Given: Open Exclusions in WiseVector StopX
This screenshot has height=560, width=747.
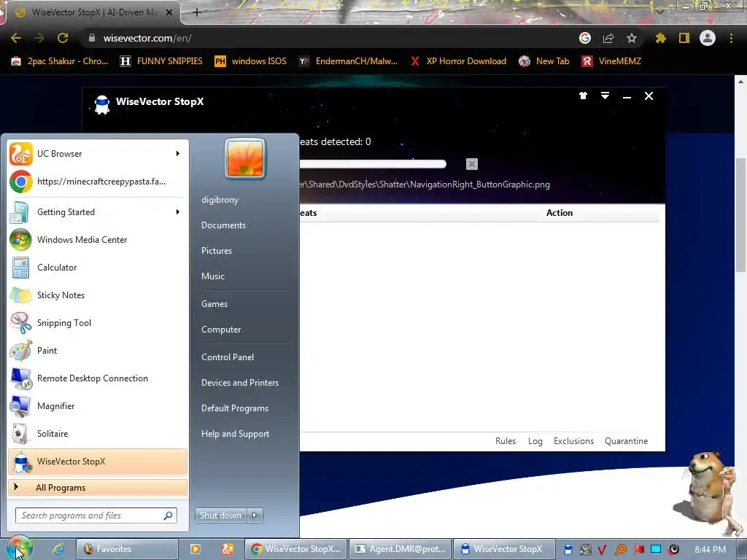Looking at the screenshot, I should pos(573,441).
